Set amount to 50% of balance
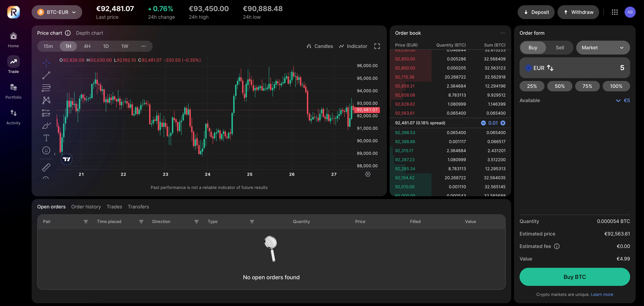 560,86
